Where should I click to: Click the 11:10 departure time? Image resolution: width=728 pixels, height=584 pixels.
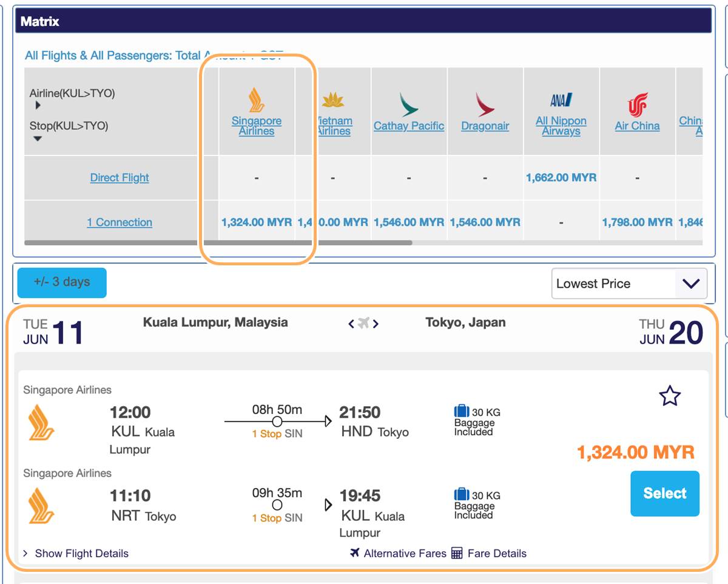click(130, 495)
